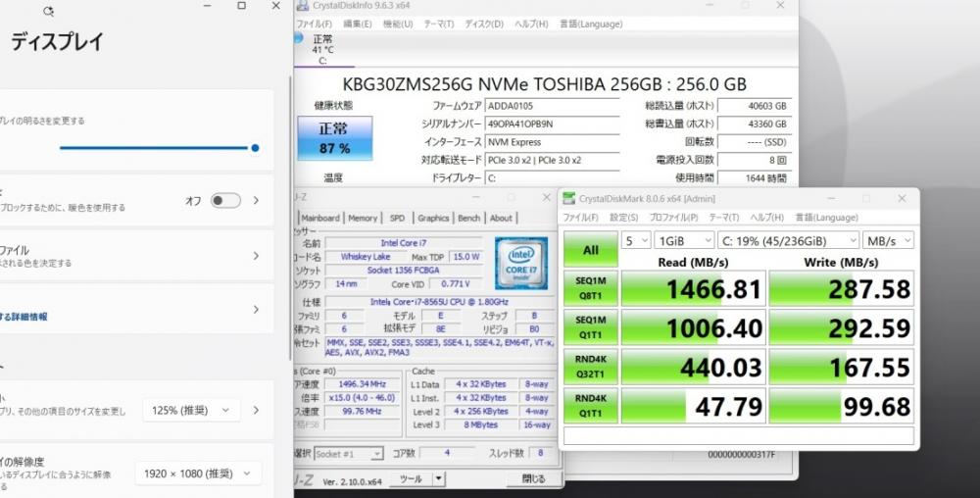Viewport: 980px width, 498px height.
Task: Open the テーマ(T) menu in CrystalDiskMark
Action: point(724,218)
